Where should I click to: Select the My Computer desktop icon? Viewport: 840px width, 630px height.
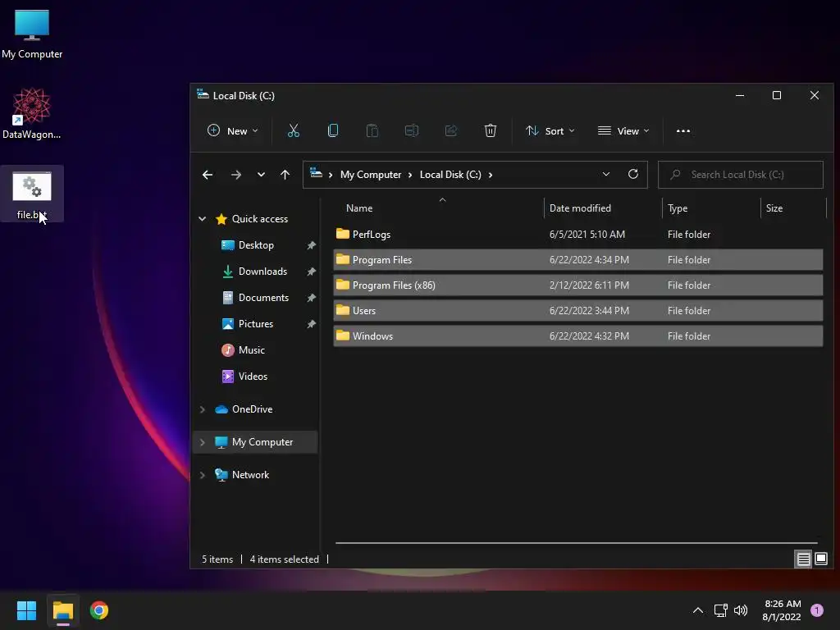(x=32, y=34)
